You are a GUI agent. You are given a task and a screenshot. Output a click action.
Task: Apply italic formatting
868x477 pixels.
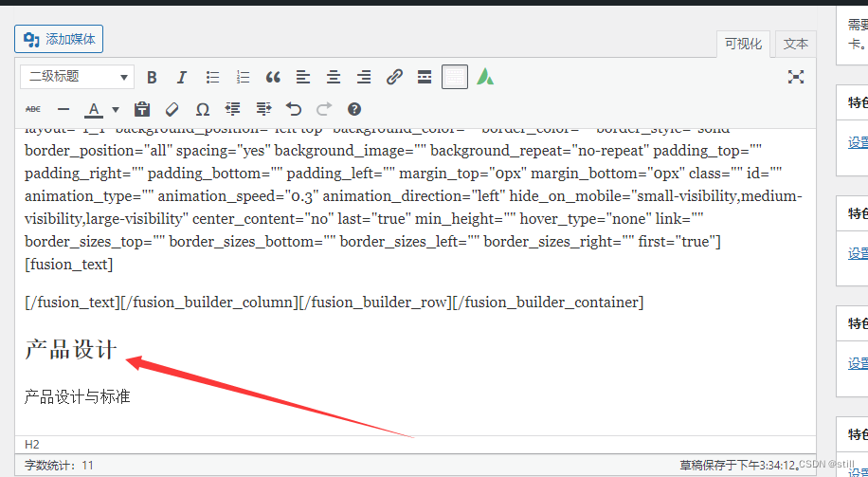(182, 77)
